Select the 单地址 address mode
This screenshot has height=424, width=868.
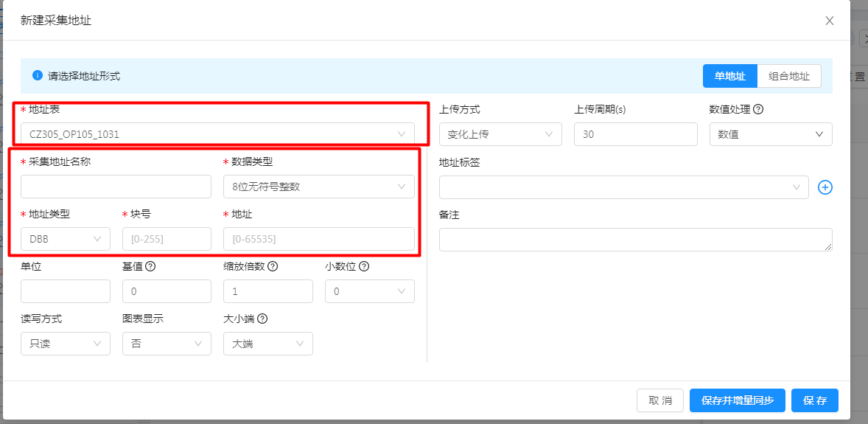[x=729, y=76]
